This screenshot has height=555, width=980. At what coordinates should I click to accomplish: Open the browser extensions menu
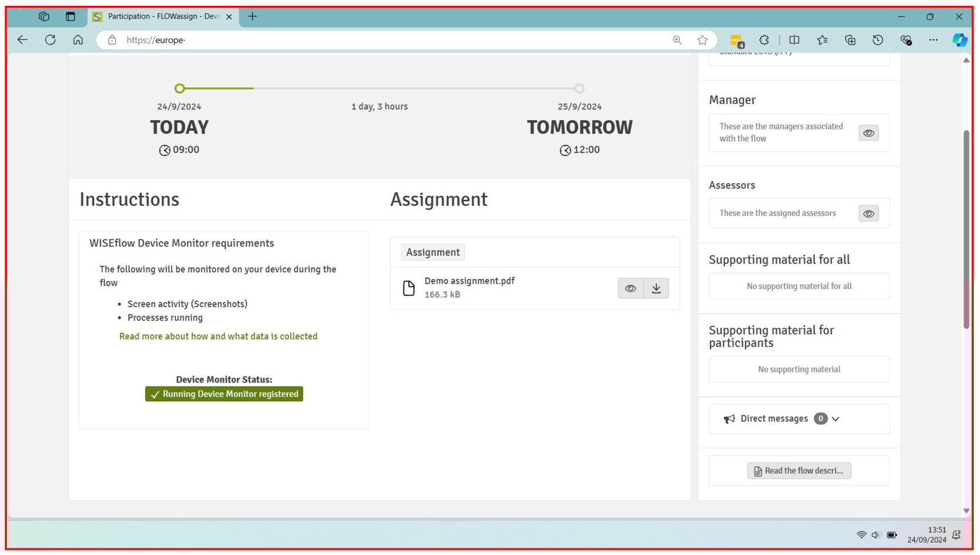tap(764, 40)
